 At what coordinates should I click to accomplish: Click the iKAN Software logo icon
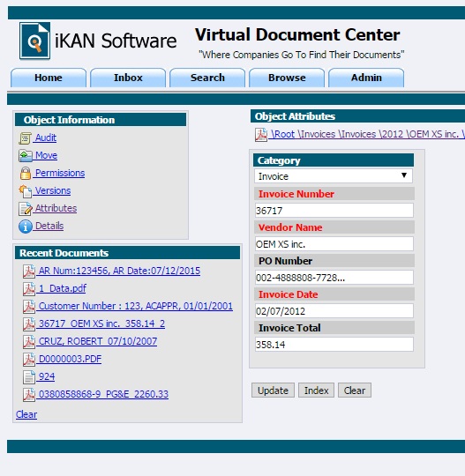[35, 41]
